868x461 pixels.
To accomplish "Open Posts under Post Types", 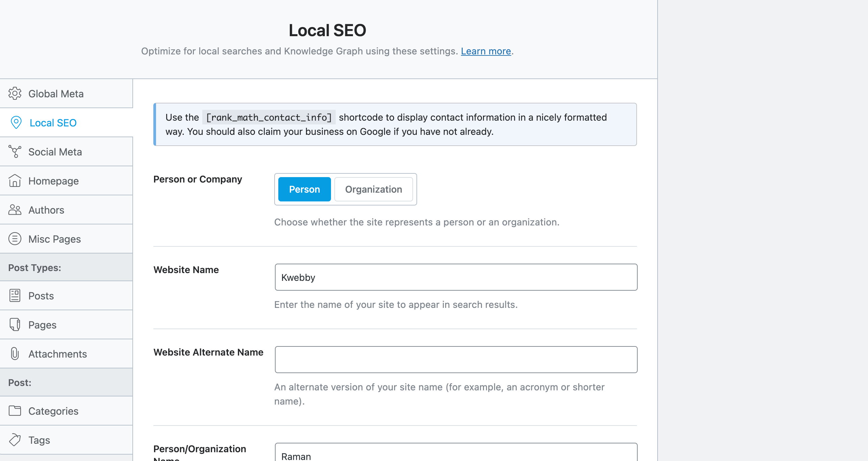I will (x=66, y=296).
